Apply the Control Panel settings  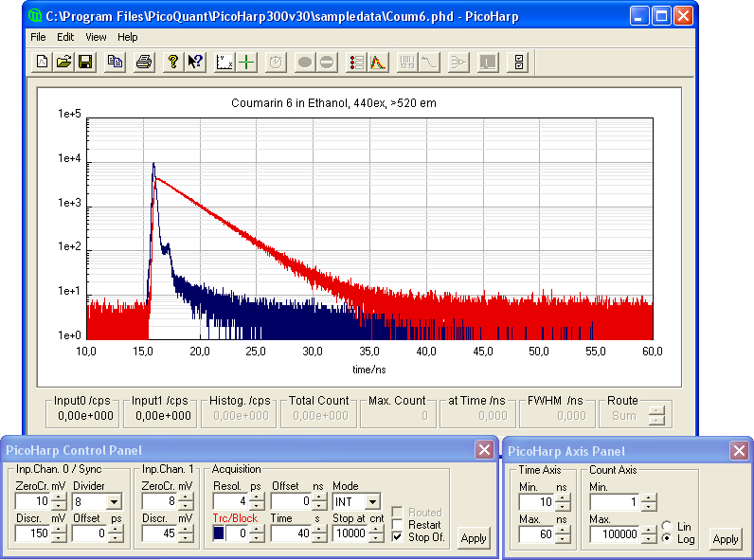pos(474,538)
